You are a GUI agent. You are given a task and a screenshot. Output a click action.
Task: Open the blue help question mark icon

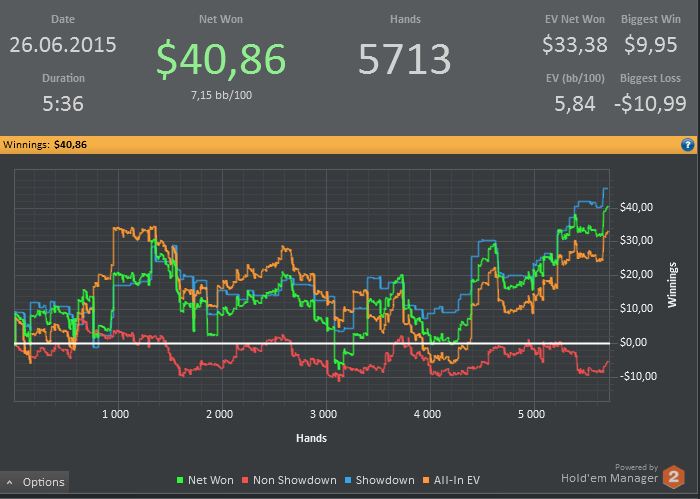click(x=688, y=145)
